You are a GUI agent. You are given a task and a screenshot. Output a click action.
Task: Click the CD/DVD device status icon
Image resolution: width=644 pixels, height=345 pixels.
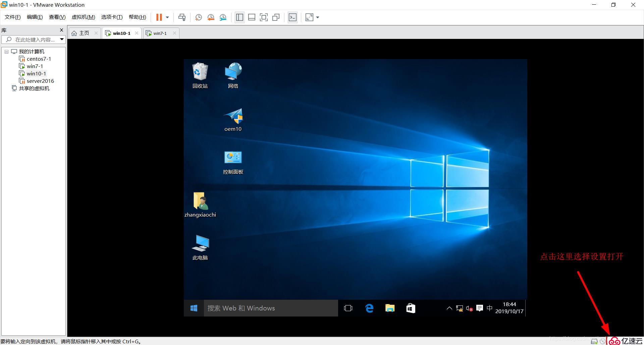click(603, 341)
